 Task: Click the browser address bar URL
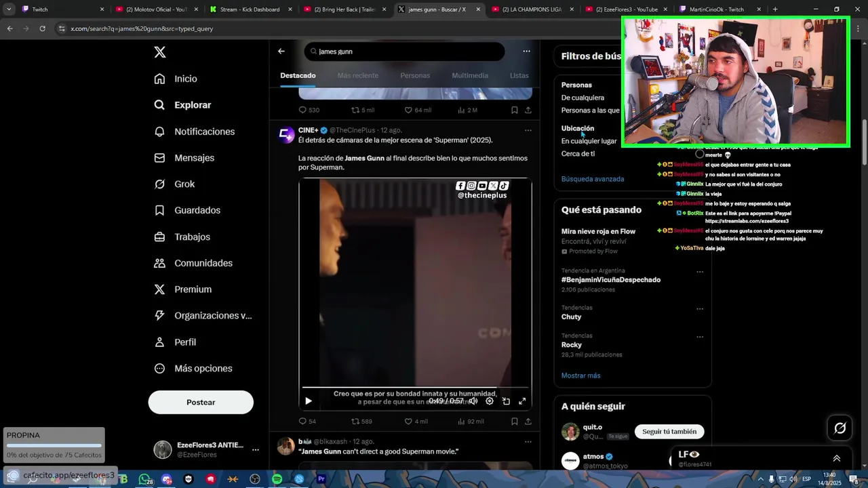click(x=142, y=28)
